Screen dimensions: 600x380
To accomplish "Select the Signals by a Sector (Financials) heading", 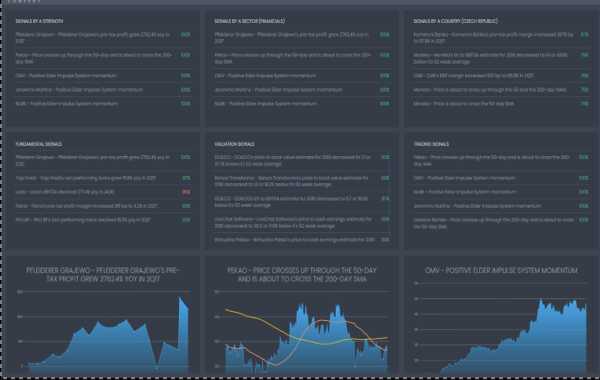I will [249, 21].
